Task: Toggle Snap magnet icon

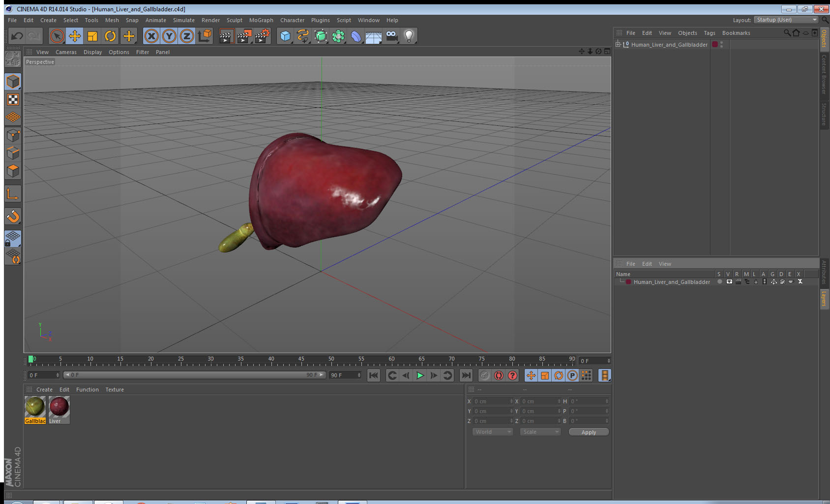Action: click(x=13, y=216)
